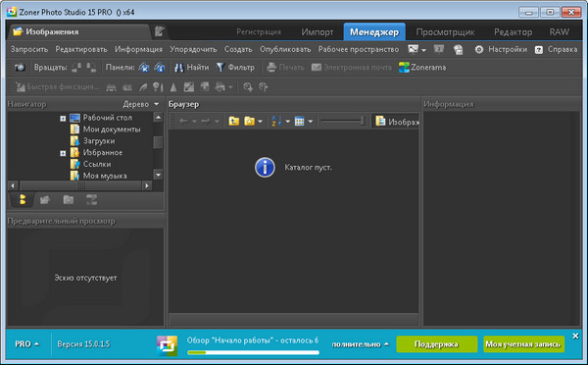Open the Фильтр filter tool
This screenshot has height=365, width=588.
[x=235, y=68]
